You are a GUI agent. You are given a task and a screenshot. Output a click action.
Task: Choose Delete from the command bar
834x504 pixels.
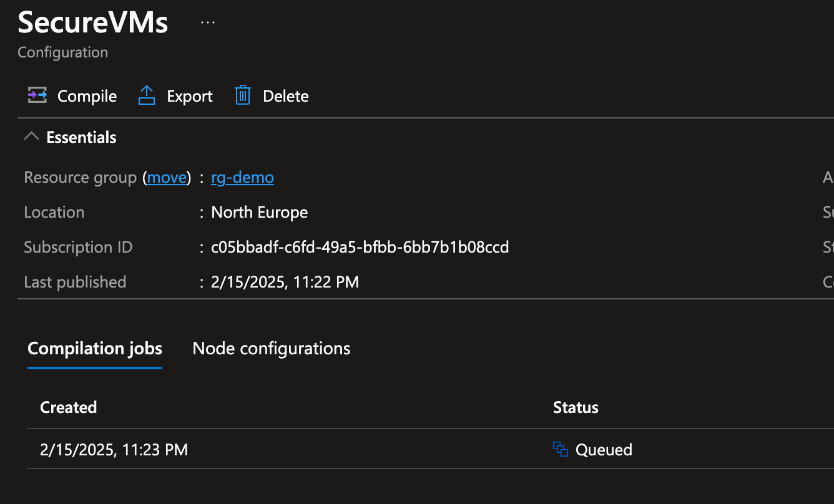click(x=270, y=96)
